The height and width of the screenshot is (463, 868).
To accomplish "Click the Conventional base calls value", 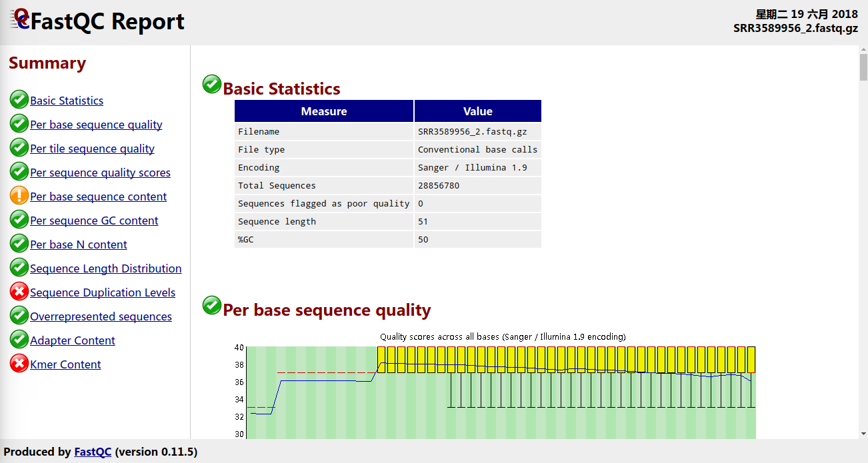I will coord(477,149).
